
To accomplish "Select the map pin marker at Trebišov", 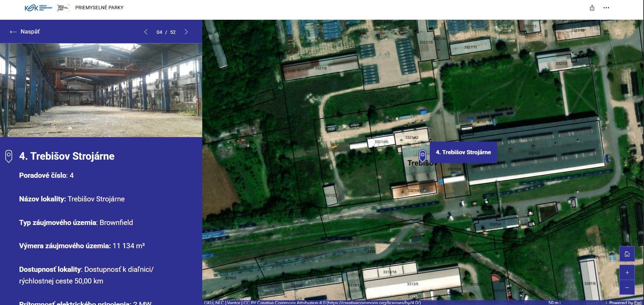I will (423, 156).
